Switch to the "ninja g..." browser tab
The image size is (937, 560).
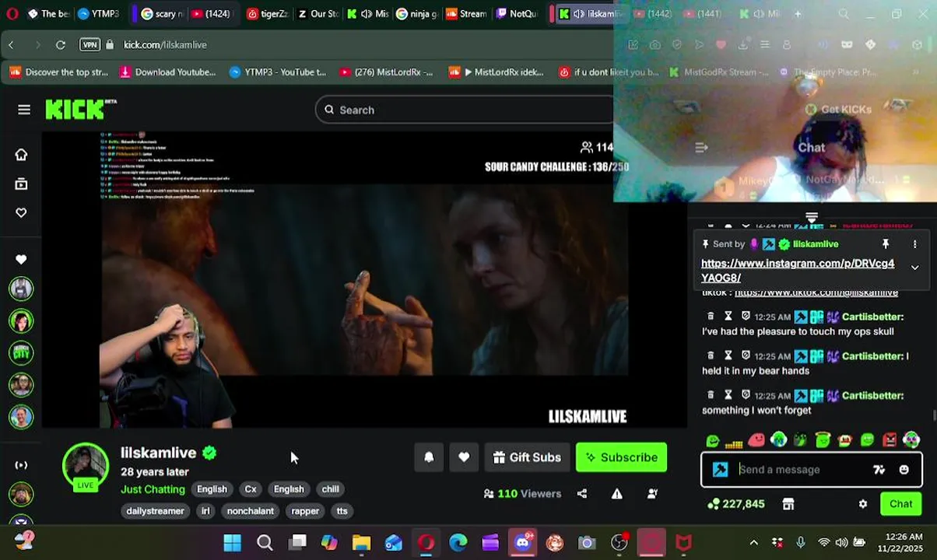point(417,14)
